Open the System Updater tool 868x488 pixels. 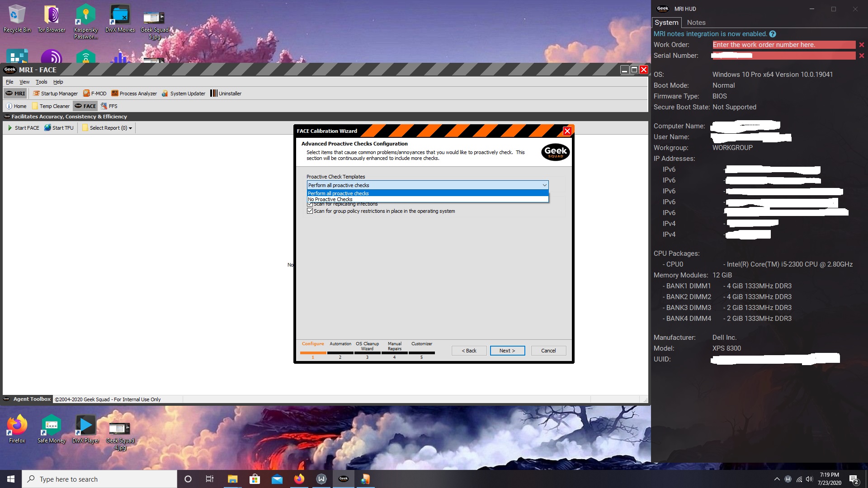(183, 94)
